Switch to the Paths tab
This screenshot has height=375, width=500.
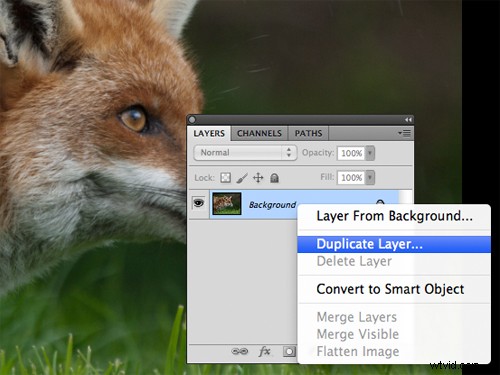coord(308,133)
